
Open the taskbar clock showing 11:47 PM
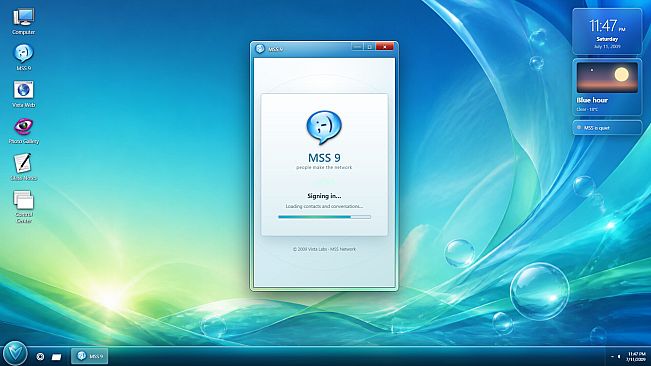636,356
